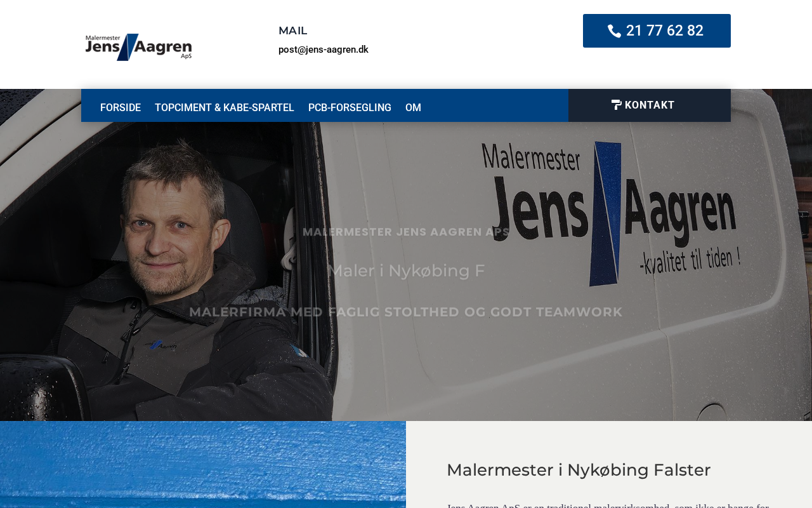Click the Maler i Nykøbing F heading
The image size is (812, 508).
click(x=406, y=271)
